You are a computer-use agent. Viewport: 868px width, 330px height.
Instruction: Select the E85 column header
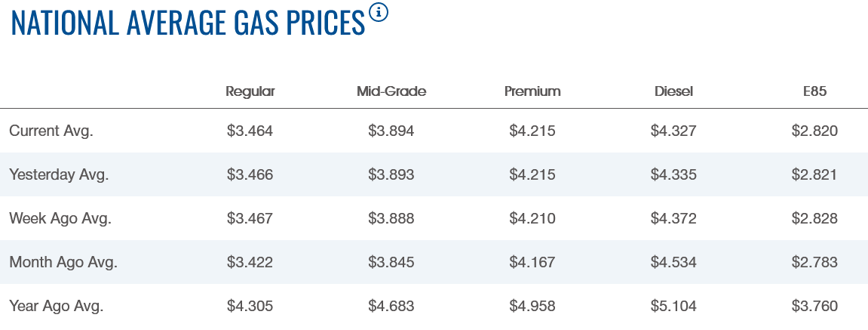pyautogui.click(x=815, y=91)
